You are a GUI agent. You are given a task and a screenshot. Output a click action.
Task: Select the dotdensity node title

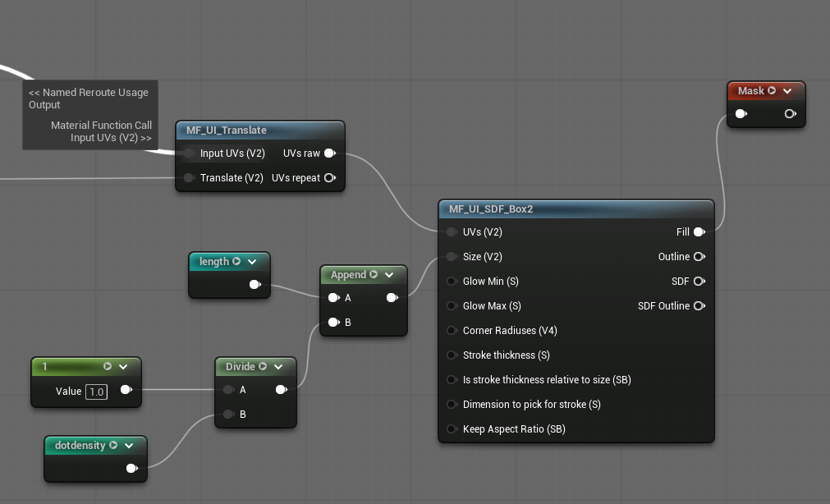(80, 445)
